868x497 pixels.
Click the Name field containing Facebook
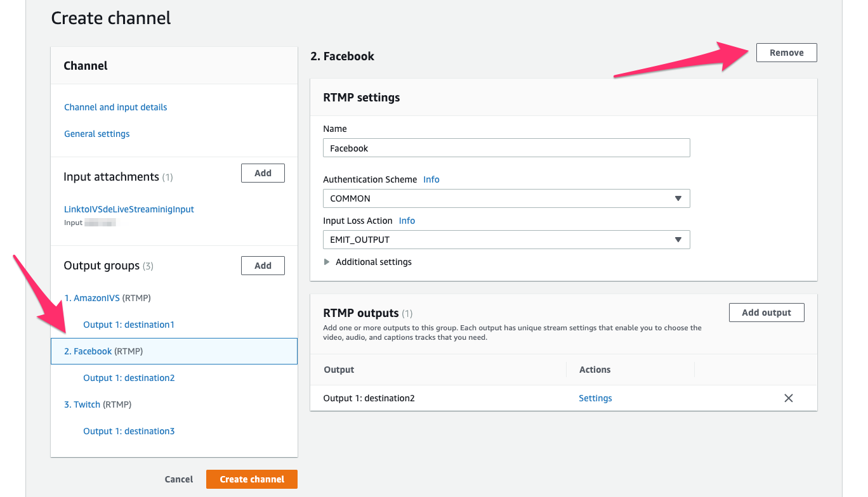tap(506, 147)
